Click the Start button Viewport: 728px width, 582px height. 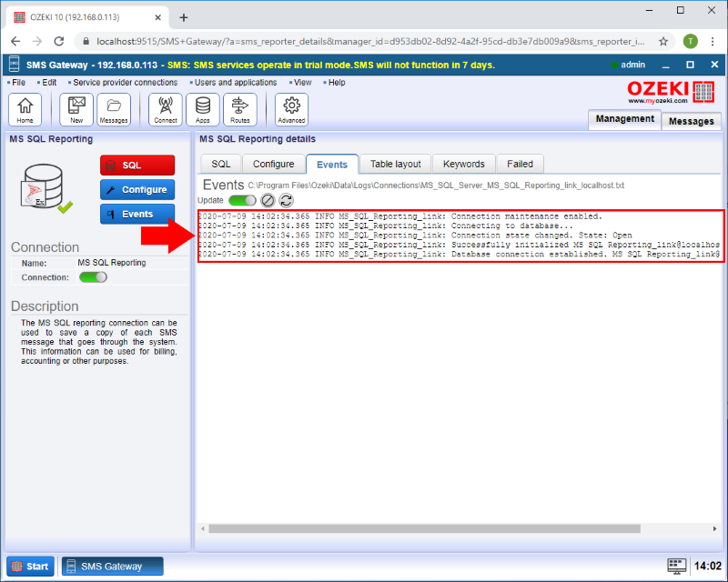tap(31, 567)
